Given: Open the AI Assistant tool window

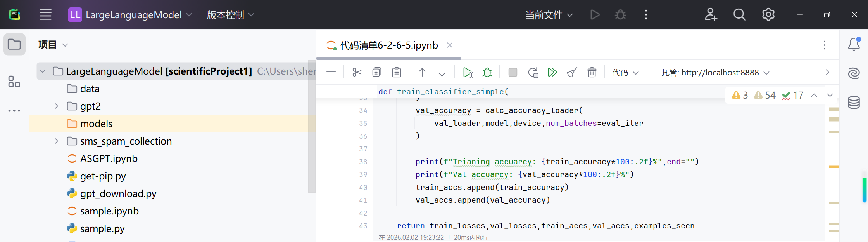Looking at the screenshot, I should coord(854,73).
